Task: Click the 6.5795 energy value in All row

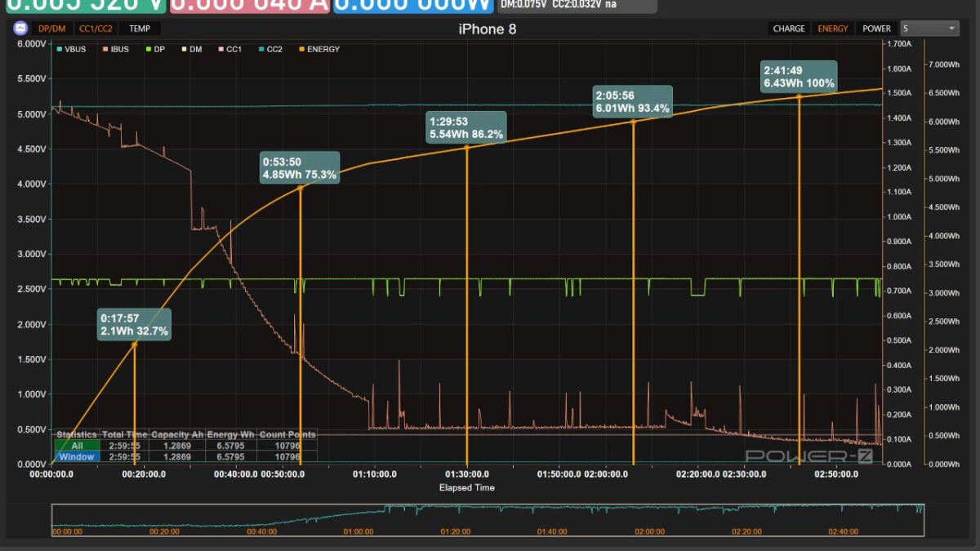Action: tap(232, 446)
